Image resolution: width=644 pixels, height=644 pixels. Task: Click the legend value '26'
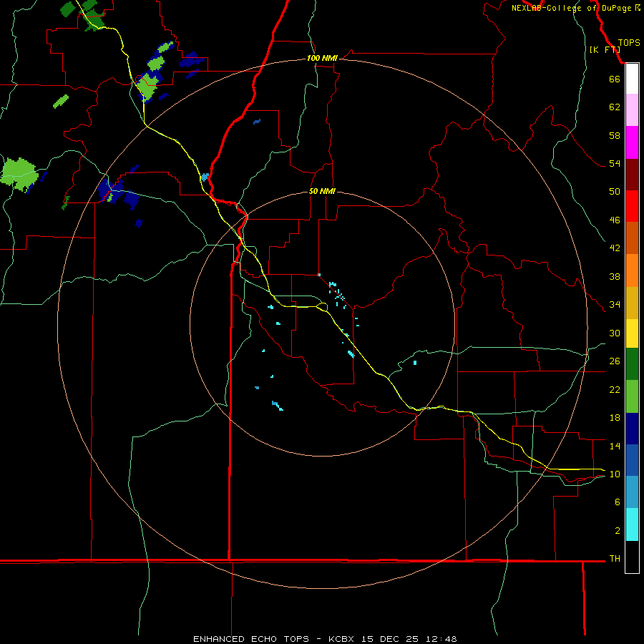[x=615, y=361]
